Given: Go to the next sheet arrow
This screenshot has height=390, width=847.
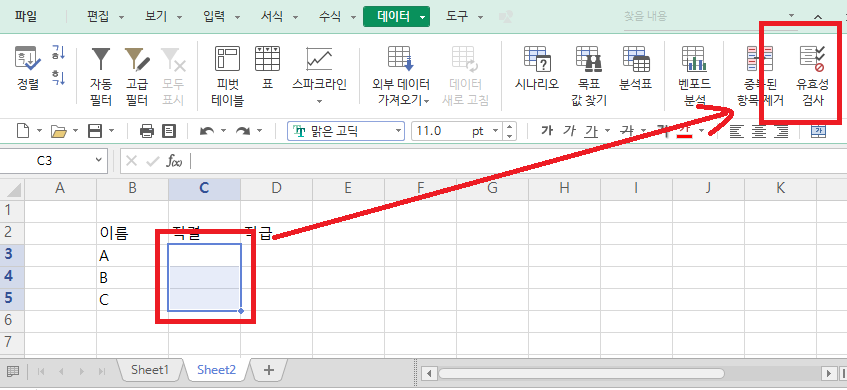Looking at the screenshot, I should (82, 371).
